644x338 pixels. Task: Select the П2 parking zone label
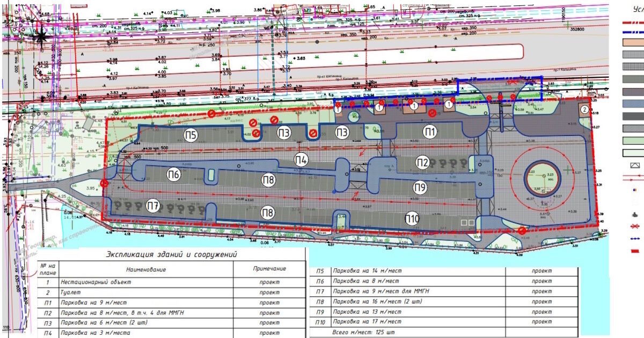(x=423, y=162)
